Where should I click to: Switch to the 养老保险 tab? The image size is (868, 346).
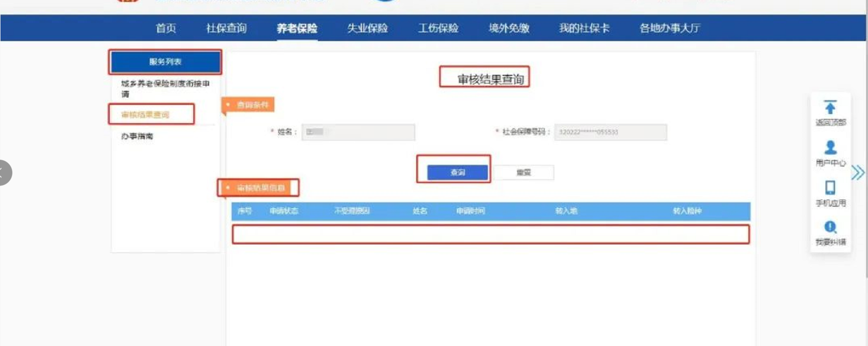click(297, 28)
